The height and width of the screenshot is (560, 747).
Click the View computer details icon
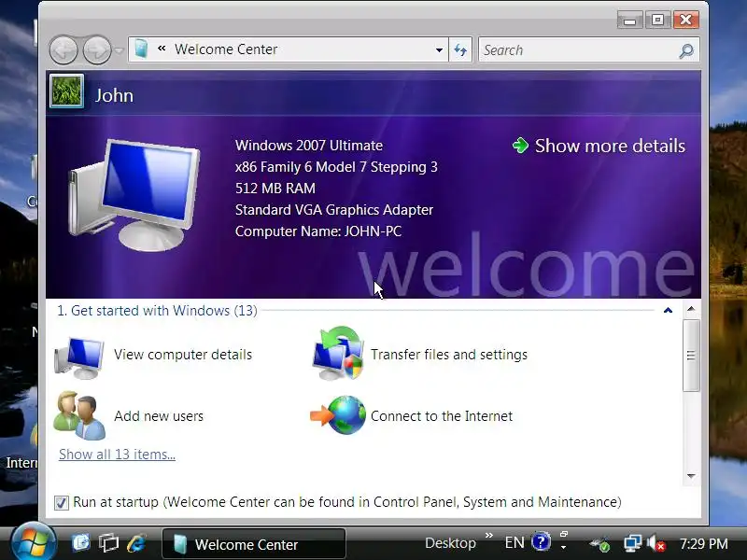[79, 357]
